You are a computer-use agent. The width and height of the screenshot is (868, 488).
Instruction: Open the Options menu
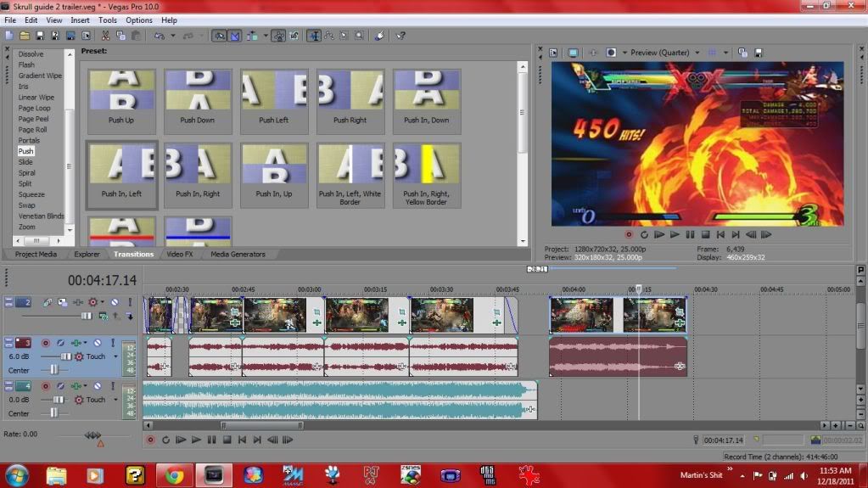[139, 20]
